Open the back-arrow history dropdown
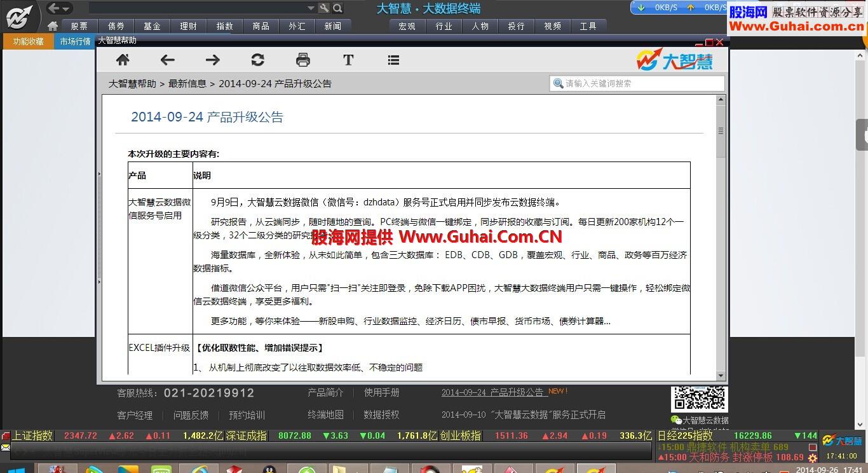This screenshot has width=868, height=473. pyautogui.click(x=66, y=8)
